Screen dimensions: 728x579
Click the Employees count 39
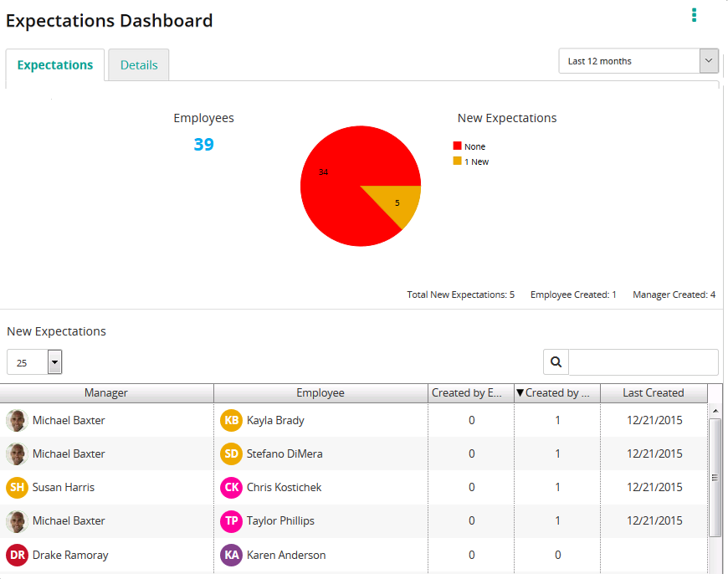click(204, 145)
